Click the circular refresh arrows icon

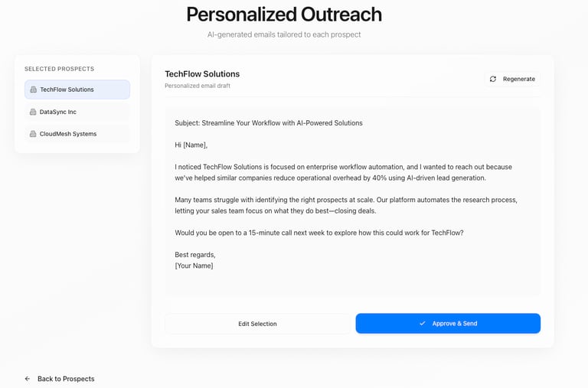493,79
